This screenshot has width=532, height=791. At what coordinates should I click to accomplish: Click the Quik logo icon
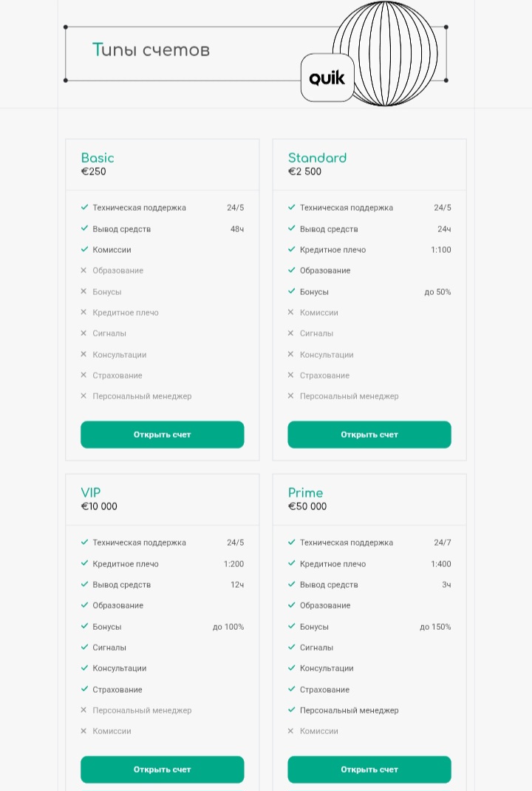point(326,77)
